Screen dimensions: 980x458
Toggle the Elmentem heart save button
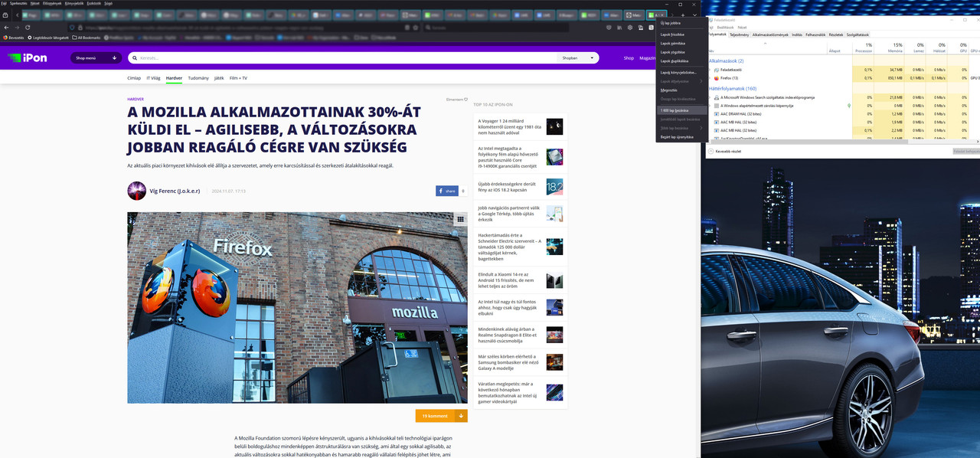(456, 100)
